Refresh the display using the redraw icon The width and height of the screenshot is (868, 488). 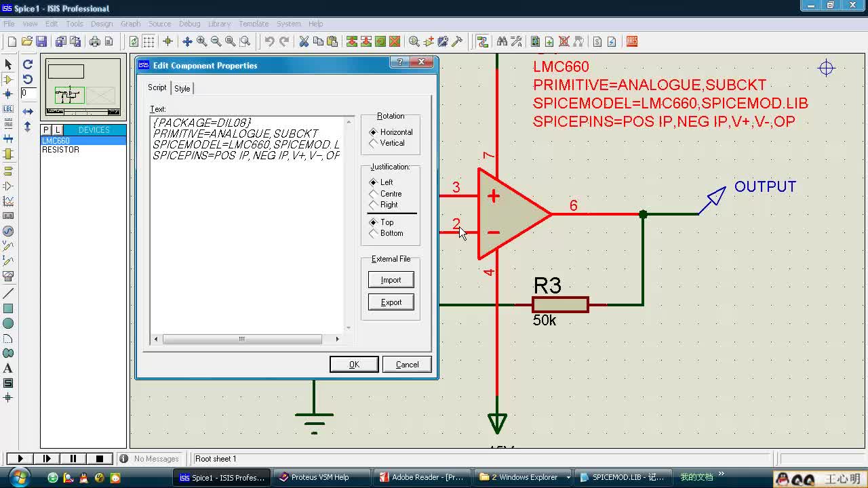click(x=134, y=41)
